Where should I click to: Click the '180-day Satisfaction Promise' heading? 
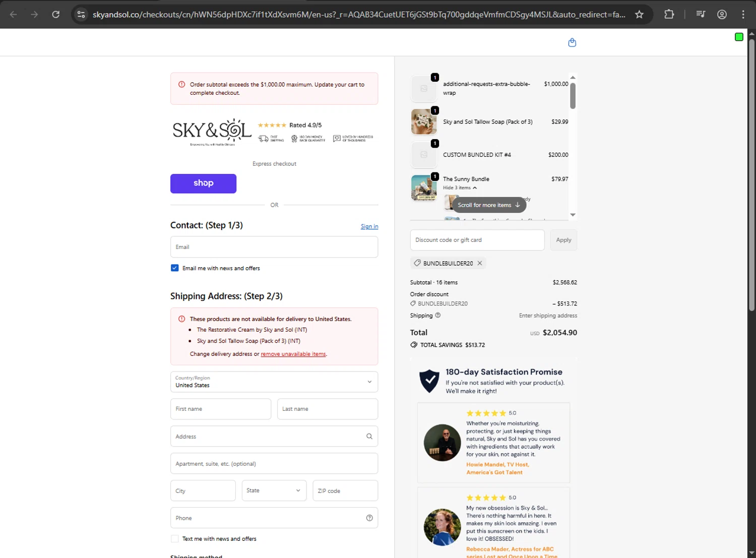point(504,372)
